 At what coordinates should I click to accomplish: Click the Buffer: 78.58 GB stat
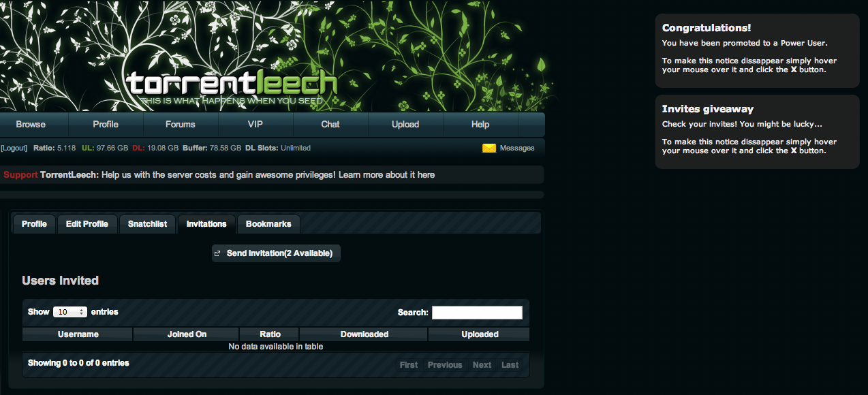pyautogui.click(x=212, y=148)
